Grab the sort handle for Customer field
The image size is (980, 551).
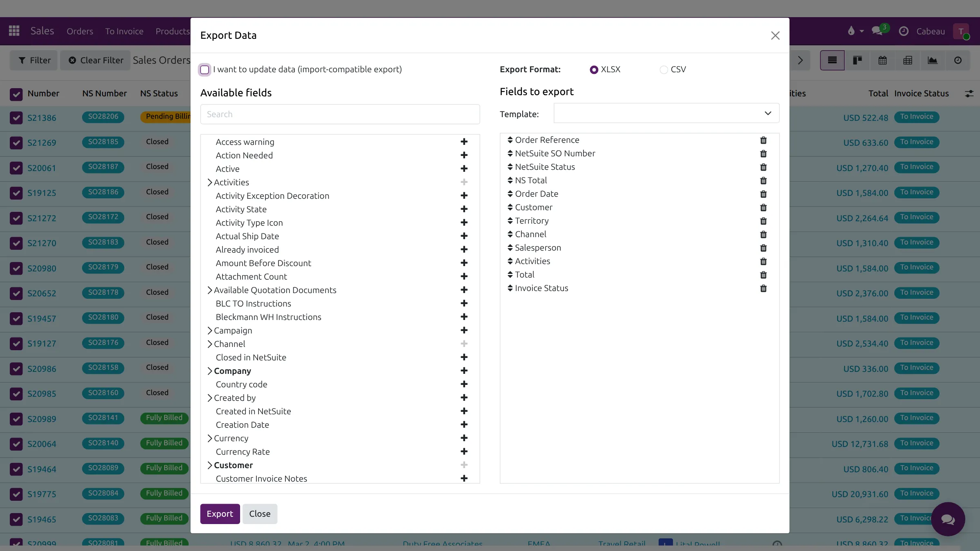(510, 207)
